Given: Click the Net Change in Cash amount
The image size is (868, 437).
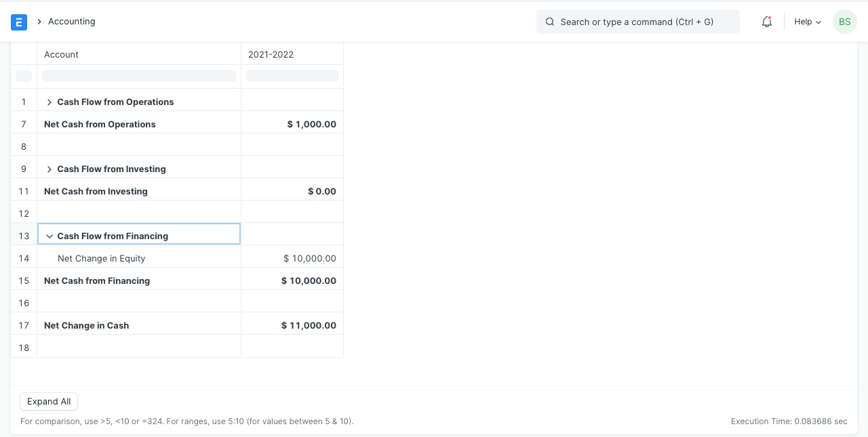Looking at the screenshot, I should tap(309, 325).
